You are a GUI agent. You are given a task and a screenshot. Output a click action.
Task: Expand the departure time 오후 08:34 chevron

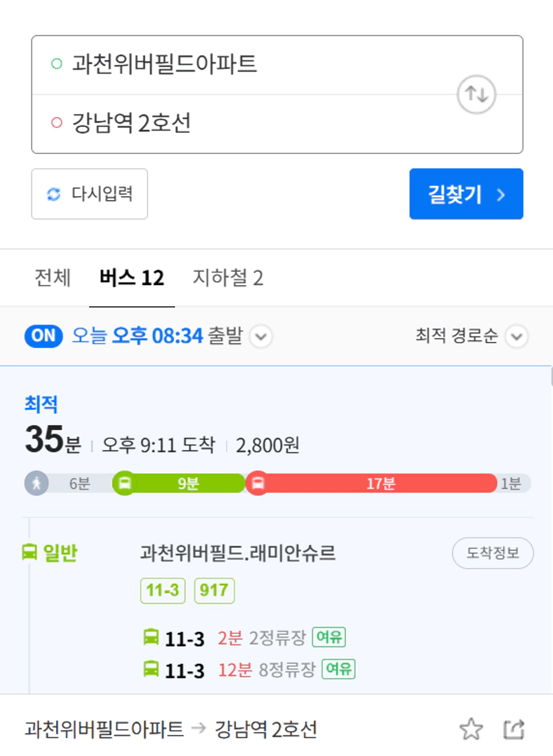(x=261, y=336)
